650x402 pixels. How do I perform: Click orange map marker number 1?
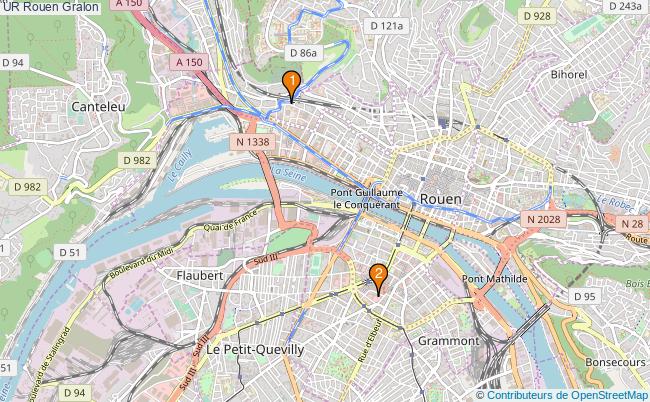coord(291,86)
